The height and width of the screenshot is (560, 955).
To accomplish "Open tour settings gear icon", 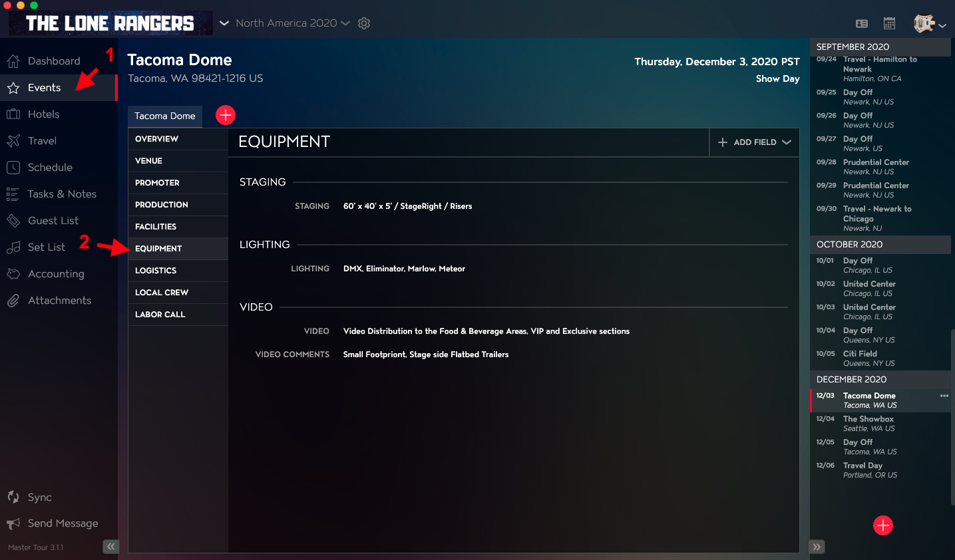I will tap(364, 23).
